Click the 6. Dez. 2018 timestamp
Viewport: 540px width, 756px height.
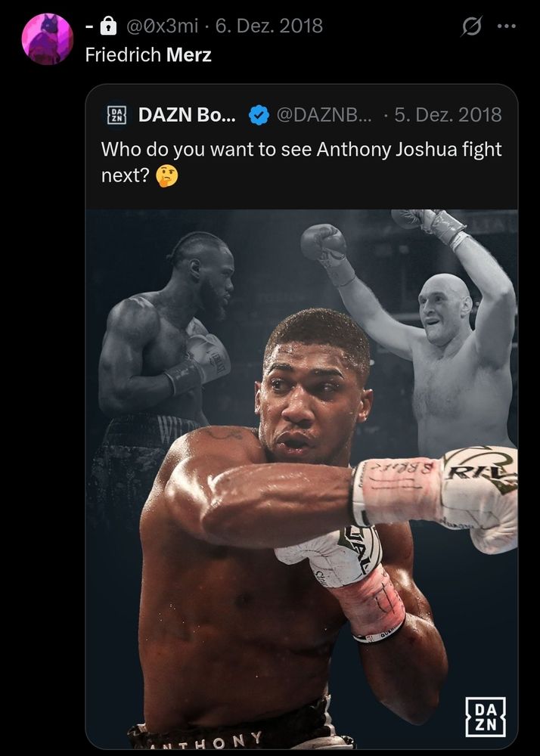pos(269,26)
